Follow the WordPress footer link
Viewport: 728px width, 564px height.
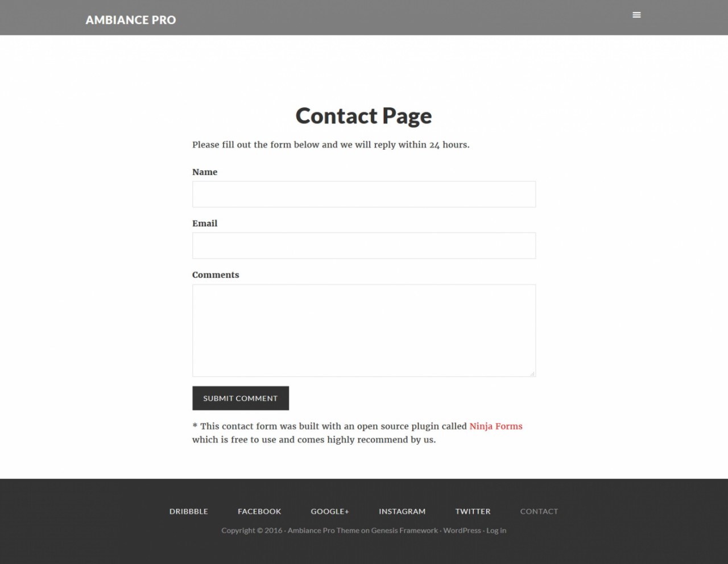click(x=462, y=530)
